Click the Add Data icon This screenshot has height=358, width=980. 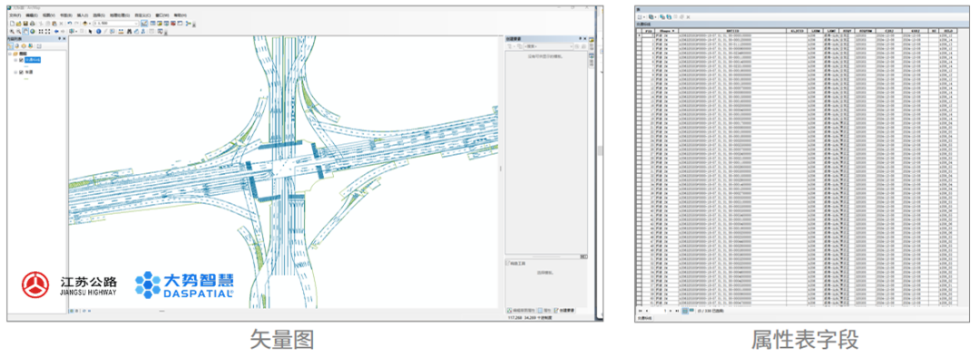pos(85,24)
